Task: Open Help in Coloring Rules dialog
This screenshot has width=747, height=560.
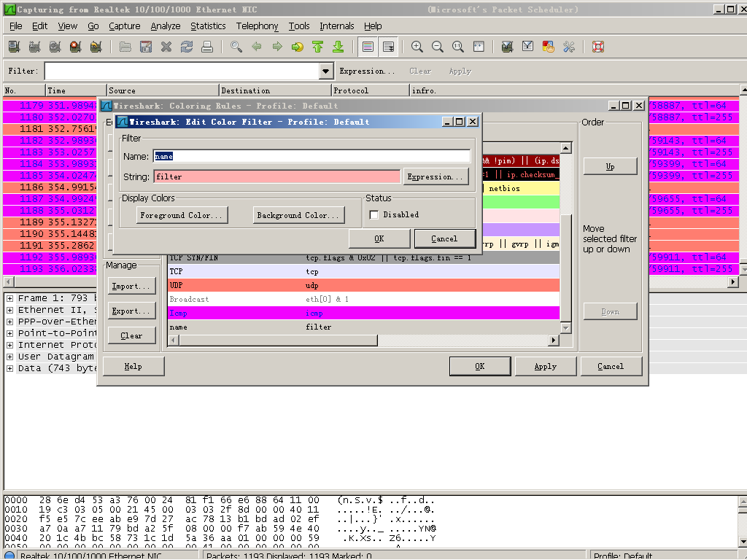Action: 133,366
